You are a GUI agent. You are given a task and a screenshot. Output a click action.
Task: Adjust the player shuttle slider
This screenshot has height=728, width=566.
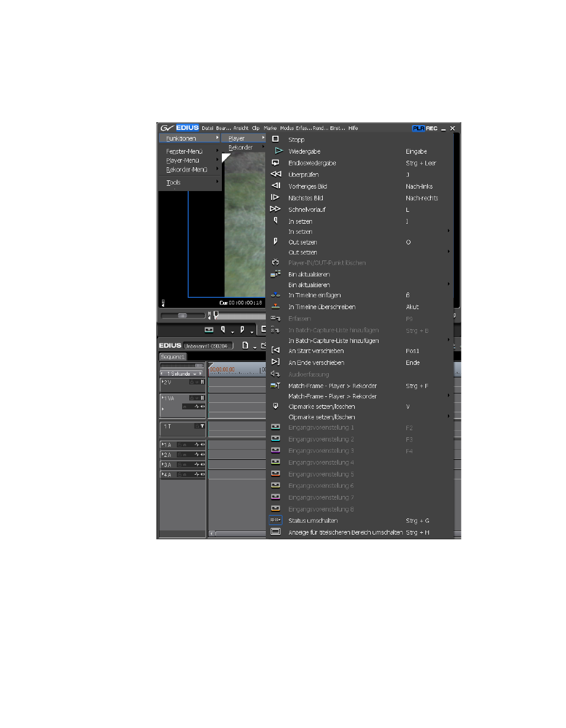[182, 316]
